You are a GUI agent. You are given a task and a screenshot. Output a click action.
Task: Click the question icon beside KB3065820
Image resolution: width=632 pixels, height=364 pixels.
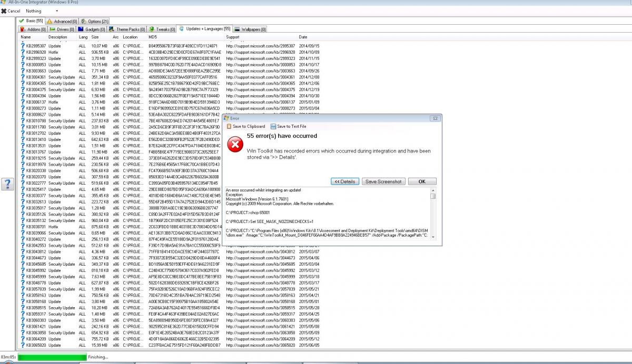pyautogui.click(x=23, y=345)
